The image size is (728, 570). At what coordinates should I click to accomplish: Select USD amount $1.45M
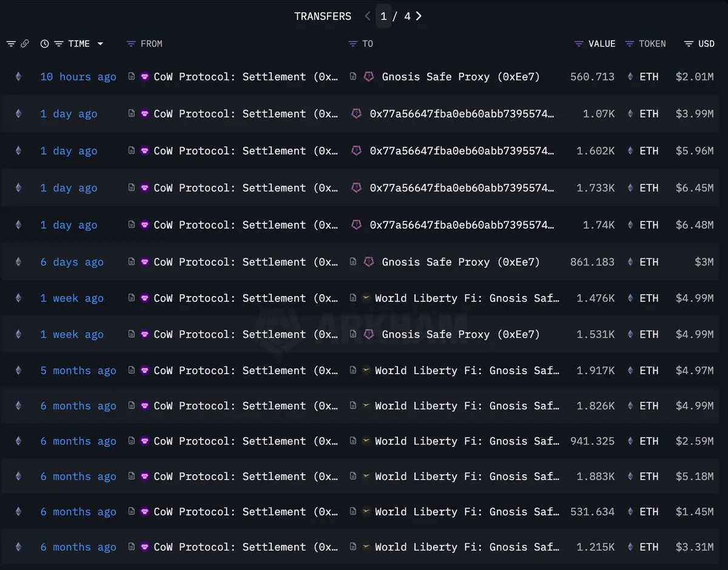pyautogui.click(x=694, y=512)
